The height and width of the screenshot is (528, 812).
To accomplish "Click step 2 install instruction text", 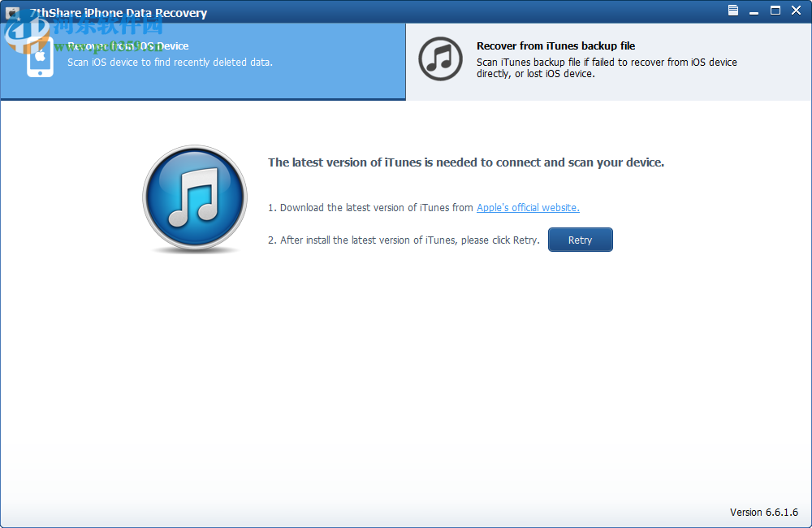I will coord(404,240).
